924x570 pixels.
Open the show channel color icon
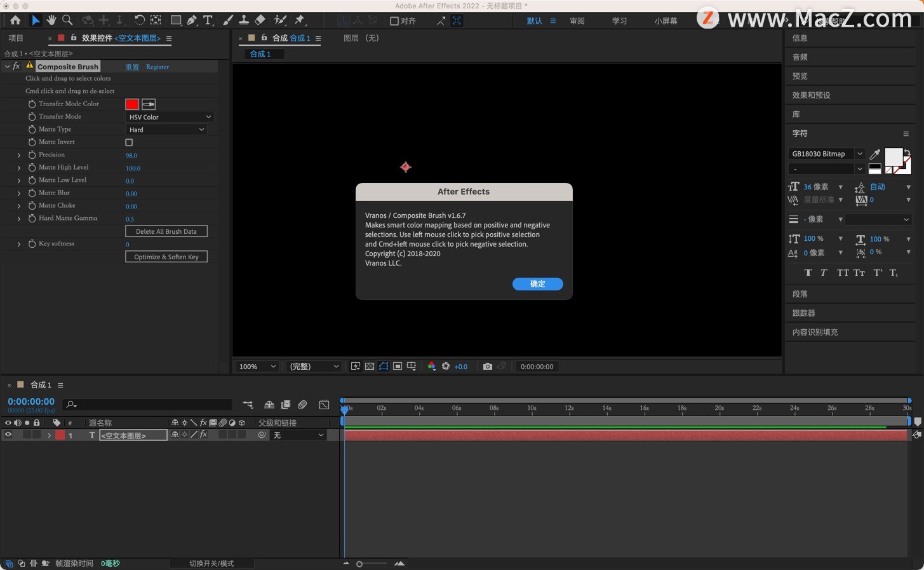pyautogui.click(x=432, y=367)
